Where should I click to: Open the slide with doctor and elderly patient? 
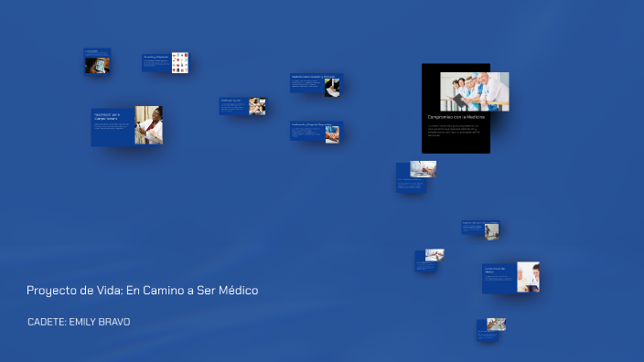510,278
